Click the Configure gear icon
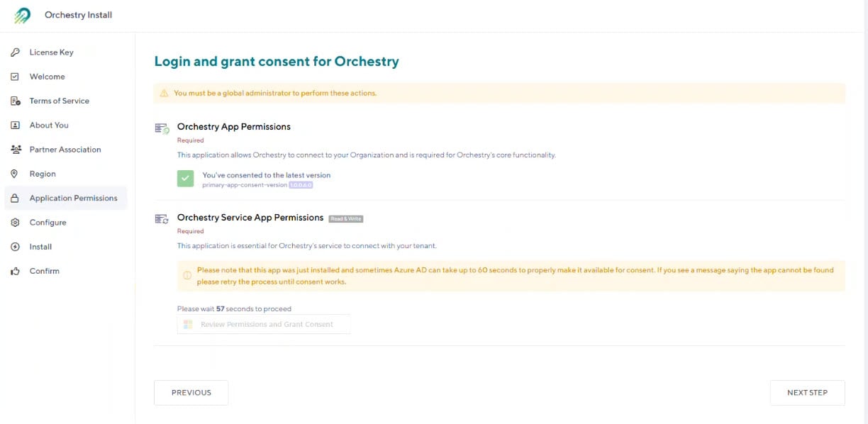868x424 pixels. click(x=15, y=223)
